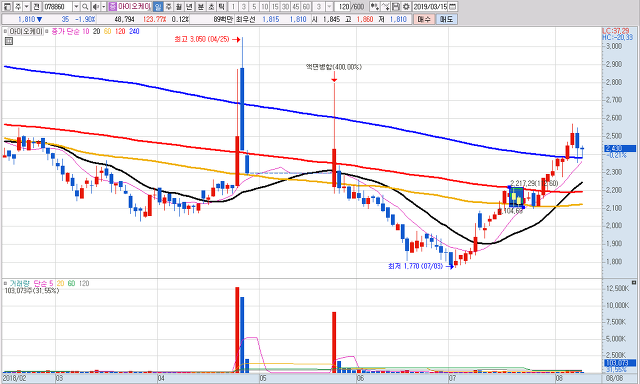Click the 액면병합(400.00%) event marker
The height and width of the screenshot is (384, 640).
coord(334,67)
